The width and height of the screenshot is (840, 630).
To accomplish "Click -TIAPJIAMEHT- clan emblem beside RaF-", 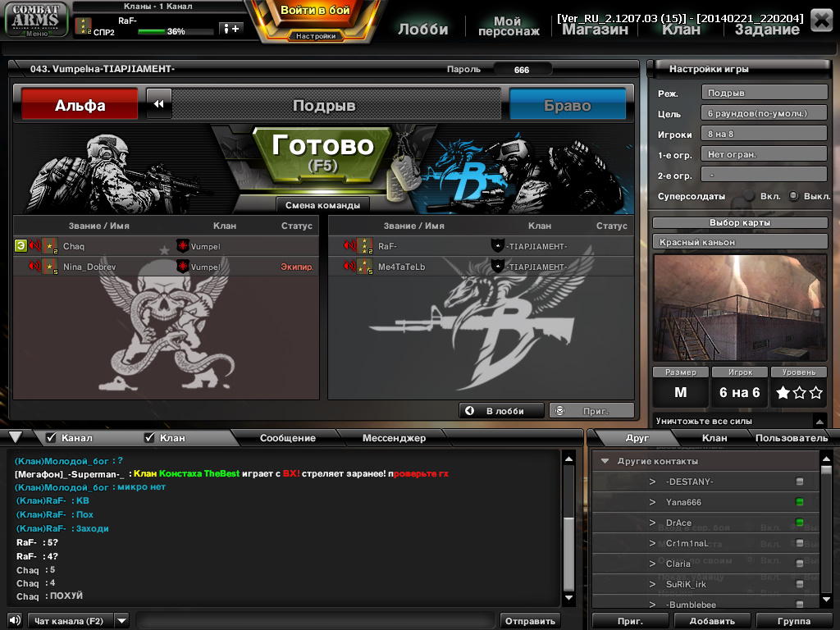I will click(498, 246).
